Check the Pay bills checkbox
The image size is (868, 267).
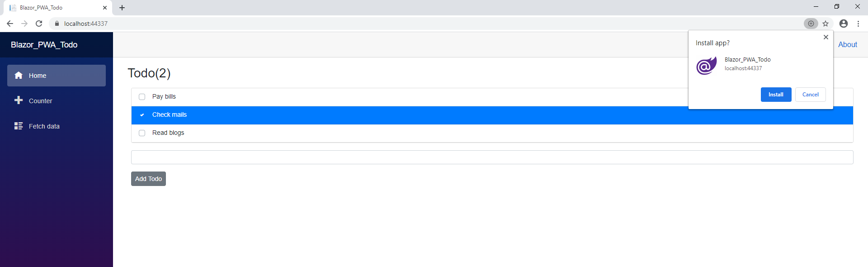coord(142,97)
